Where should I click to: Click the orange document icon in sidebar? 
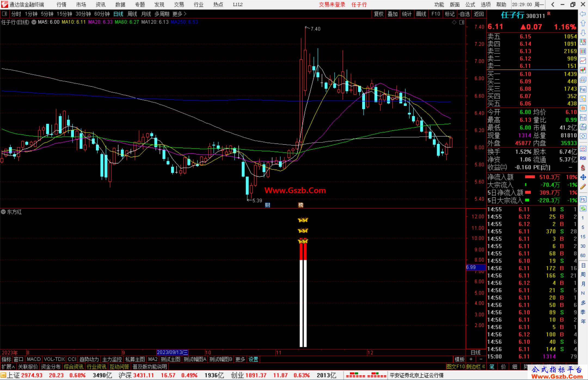[x=583, y=108]
